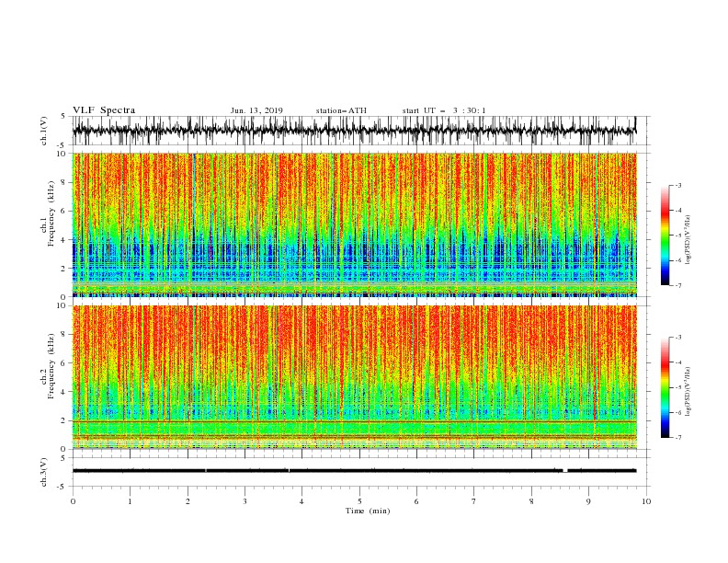Click the ch.1 "Frequency (kHz)" axis label

point(51,213)
